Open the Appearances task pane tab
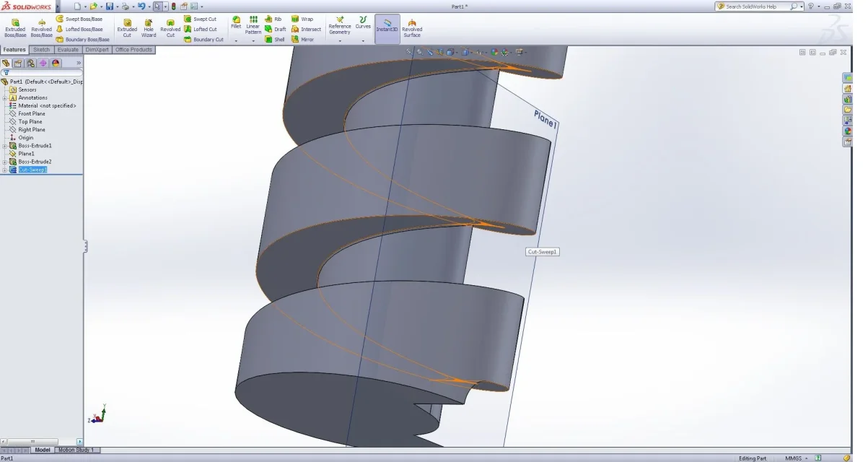The height and width of the screenshot is (462, 868). click(x=849, y=131)
